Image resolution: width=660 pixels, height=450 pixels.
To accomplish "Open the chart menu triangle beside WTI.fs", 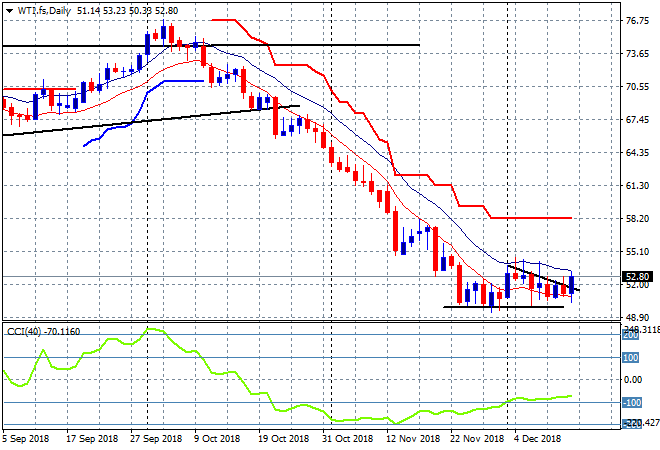I will click(x=9, y=11).
